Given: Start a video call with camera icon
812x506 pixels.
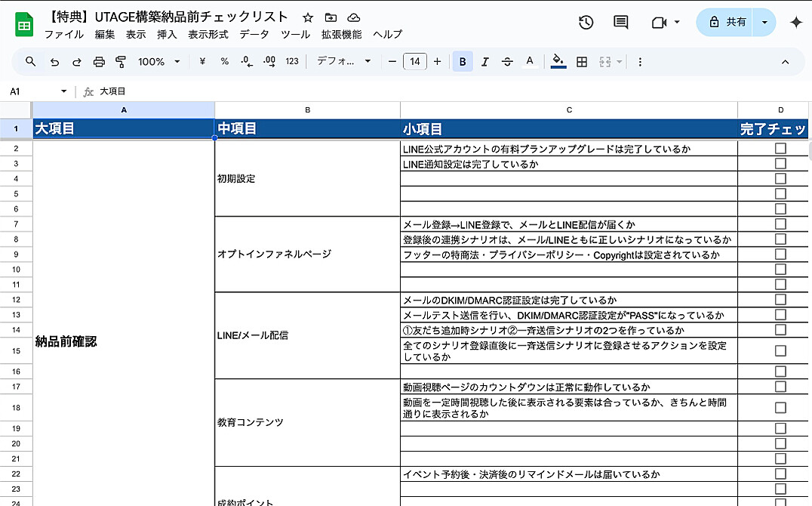Looking at the screenshot, I should (x=659, y=23).
